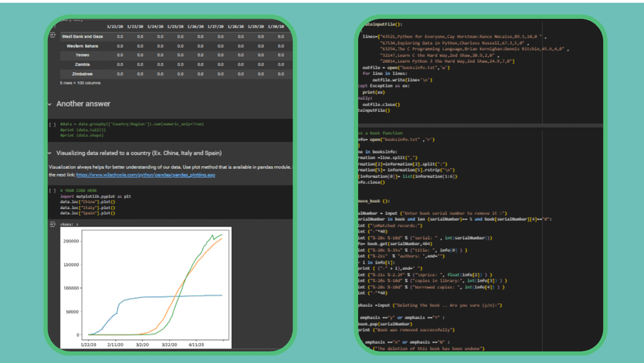Click the "\nMatched records:" print line
The width and height of the screenshot is (644, 363).
point(390,225)
